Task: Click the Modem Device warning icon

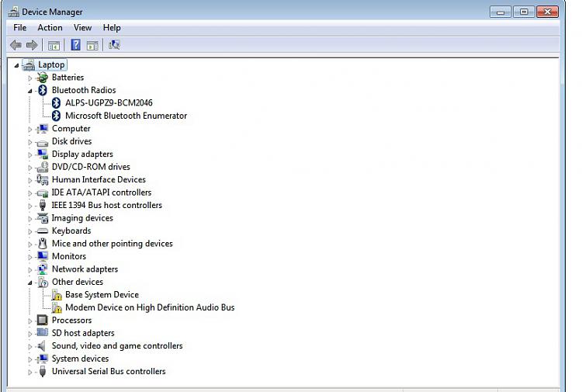Action: coord(57,307)
